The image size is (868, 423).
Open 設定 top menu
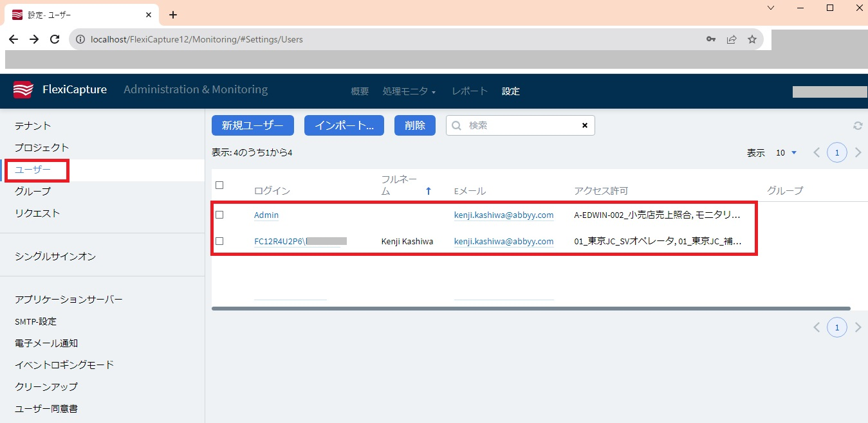(x=511, y=91)
